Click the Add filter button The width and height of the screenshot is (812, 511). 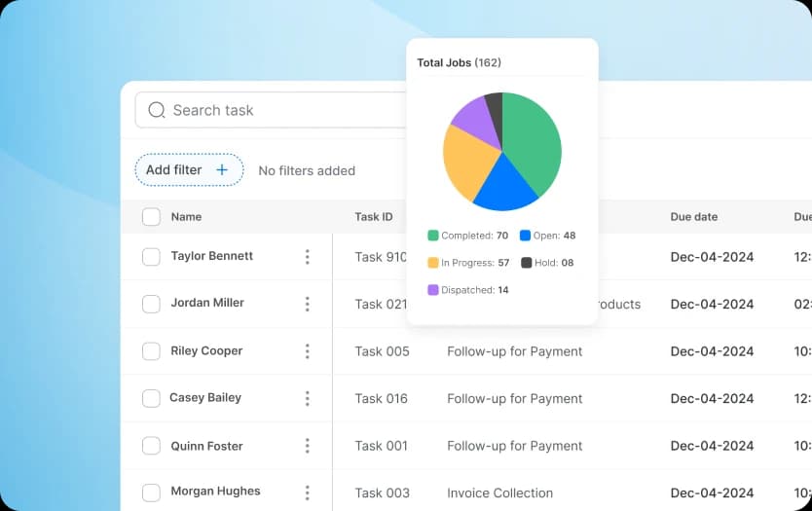click(190, 169)
